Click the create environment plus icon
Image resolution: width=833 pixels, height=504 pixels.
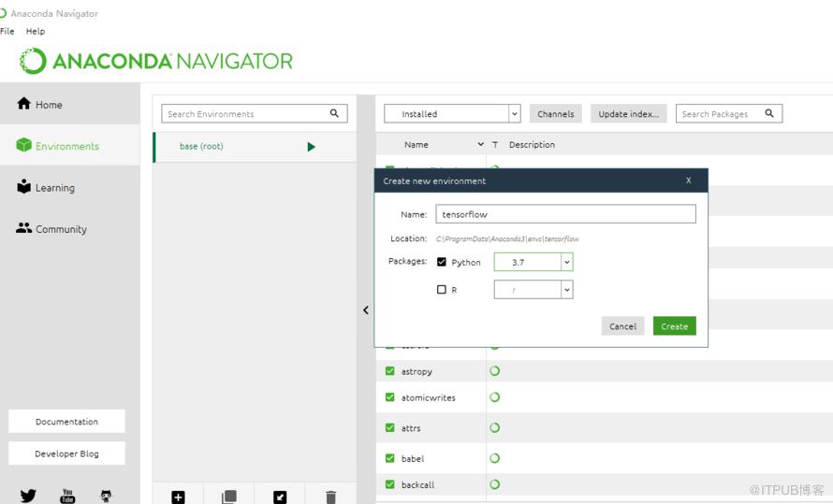(178, 497)
